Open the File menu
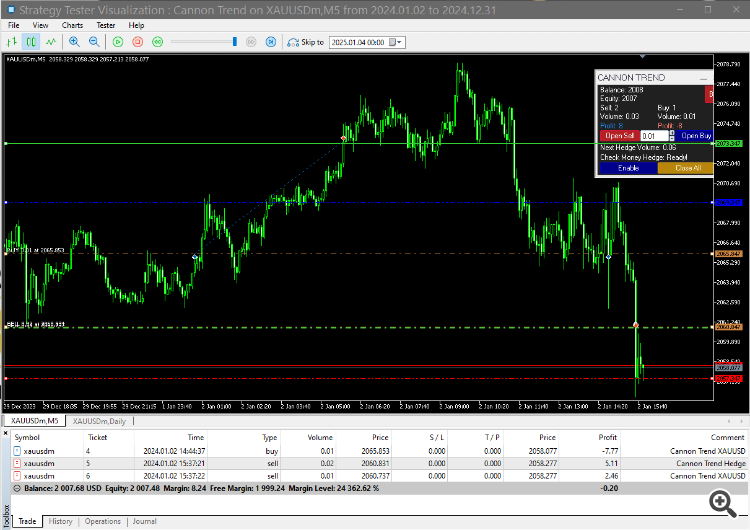 (x=13, y=25)
